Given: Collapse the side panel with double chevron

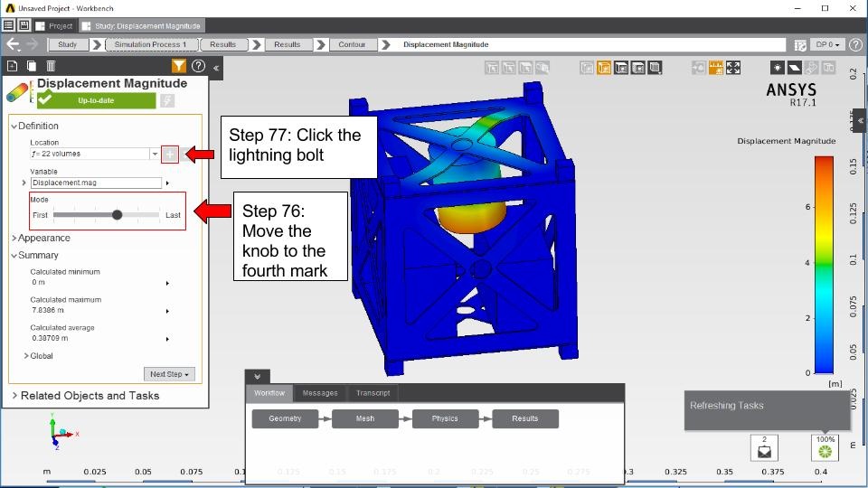Looking at the screenshot, I should 216,68.
